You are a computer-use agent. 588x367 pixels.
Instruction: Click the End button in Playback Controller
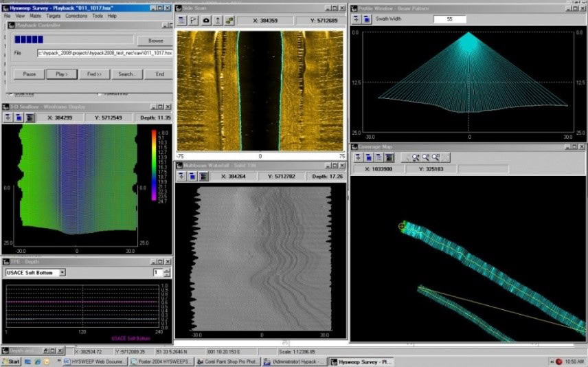tap(160, 74)
